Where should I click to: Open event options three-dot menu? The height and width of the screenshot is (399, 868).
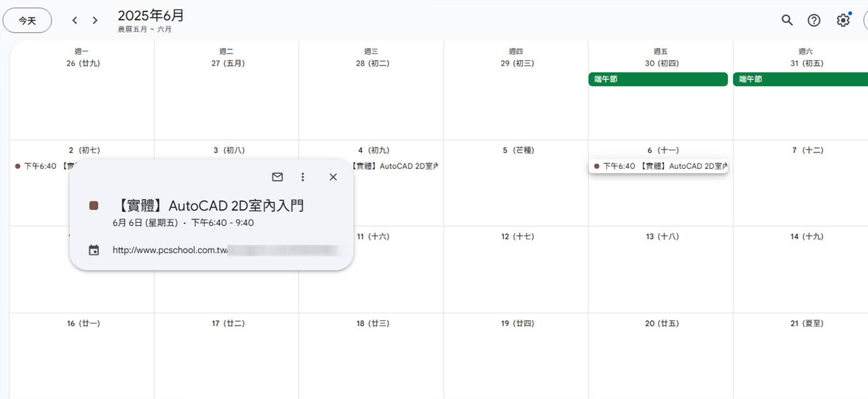(x=303, y=177)
